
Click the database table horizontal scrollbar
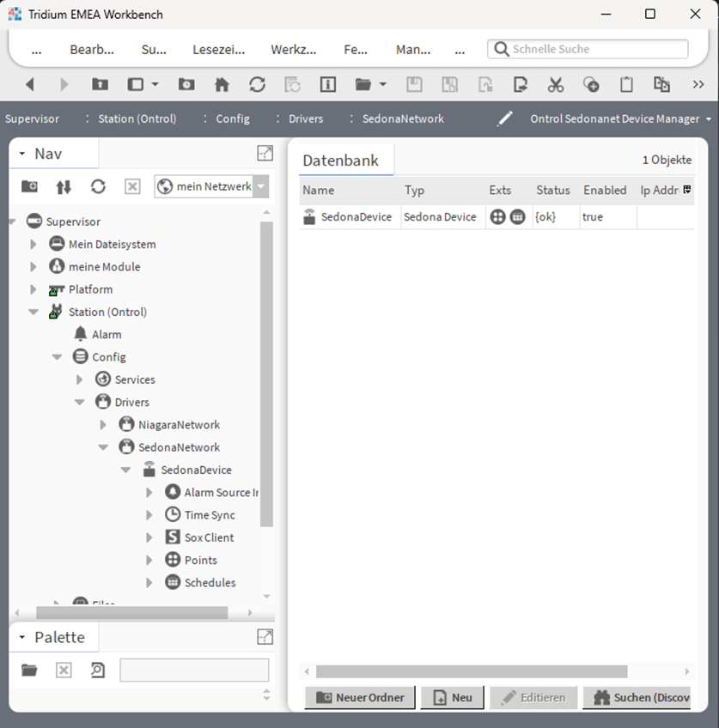point(472,671)
